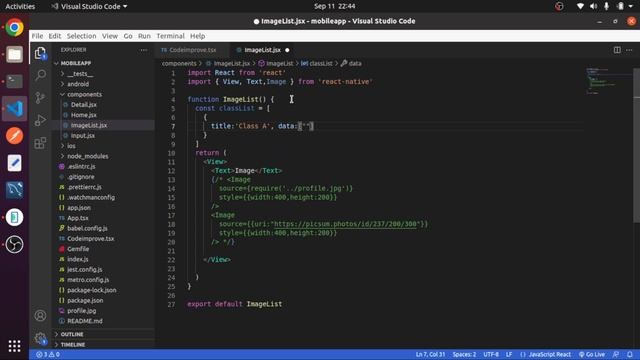Open the Selection menu
The height and width of the screenshot is (360, 640).
point(82,36)
